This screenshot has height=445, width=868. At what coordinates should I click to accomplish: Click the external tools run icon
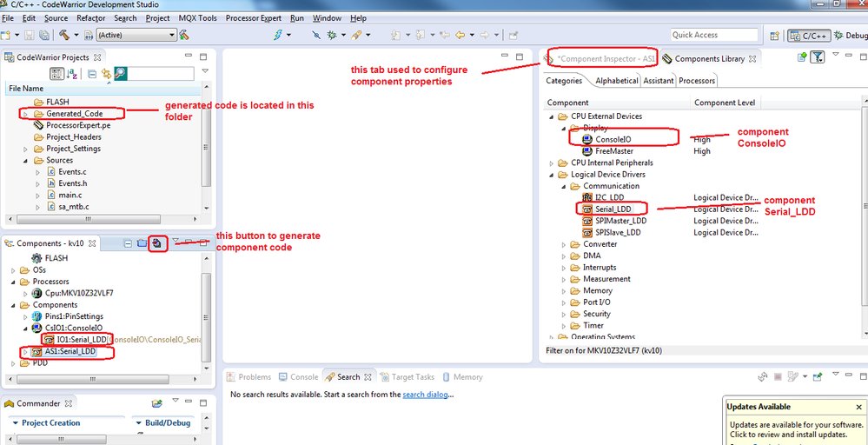click(356, 35)
